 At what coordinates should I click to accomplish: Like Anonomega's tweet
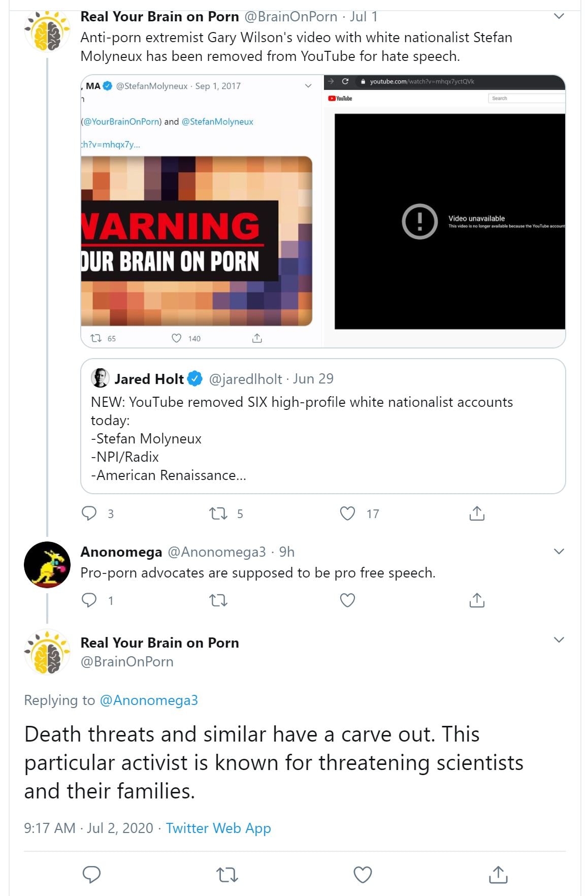[347, 600]
